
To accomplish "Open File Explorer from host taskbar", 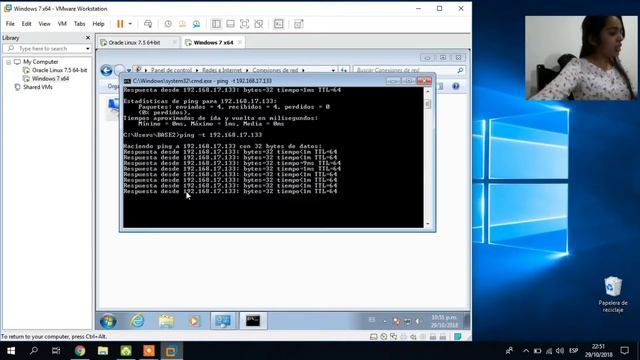I will click(103, 351).
